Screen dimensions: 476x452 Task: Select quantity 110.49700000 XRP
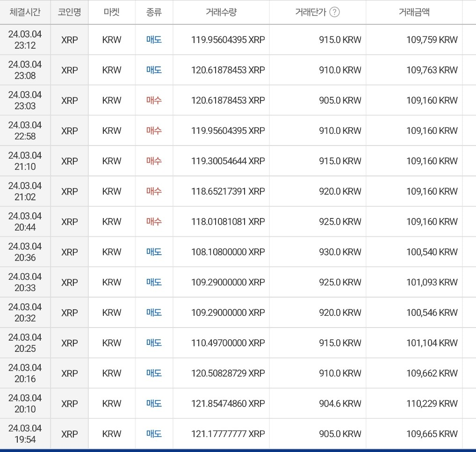click(228, 343)
